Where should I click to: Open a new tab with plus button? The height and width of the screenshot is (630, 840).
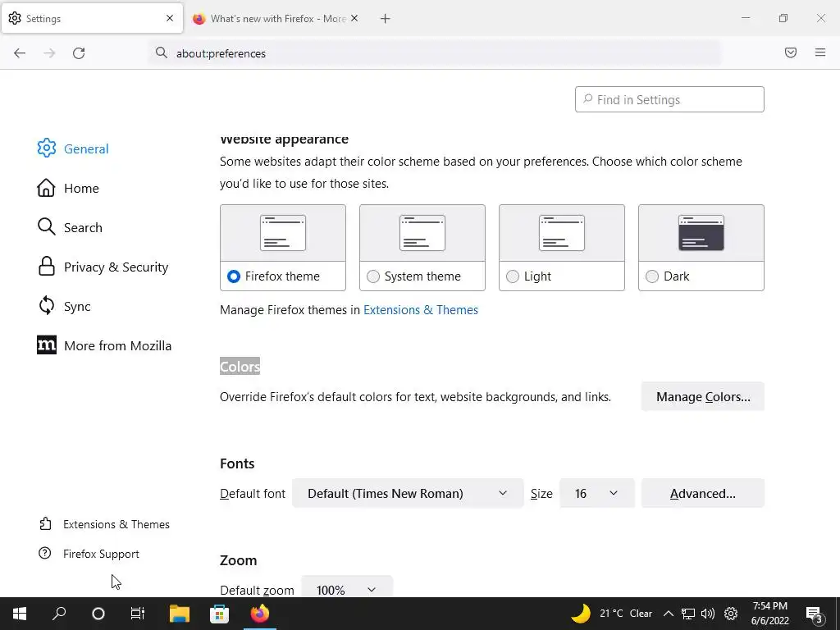[385, 19]
